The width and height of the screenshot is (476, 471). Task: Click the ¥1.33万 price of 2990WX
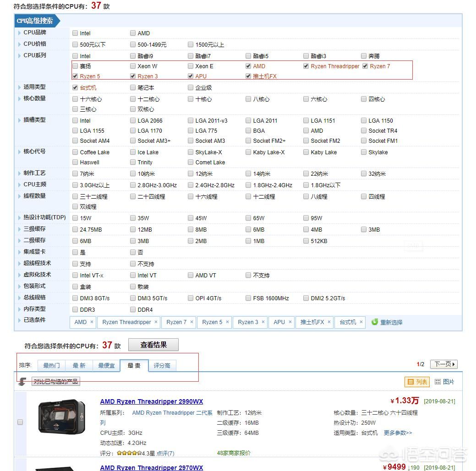(405, 401)
